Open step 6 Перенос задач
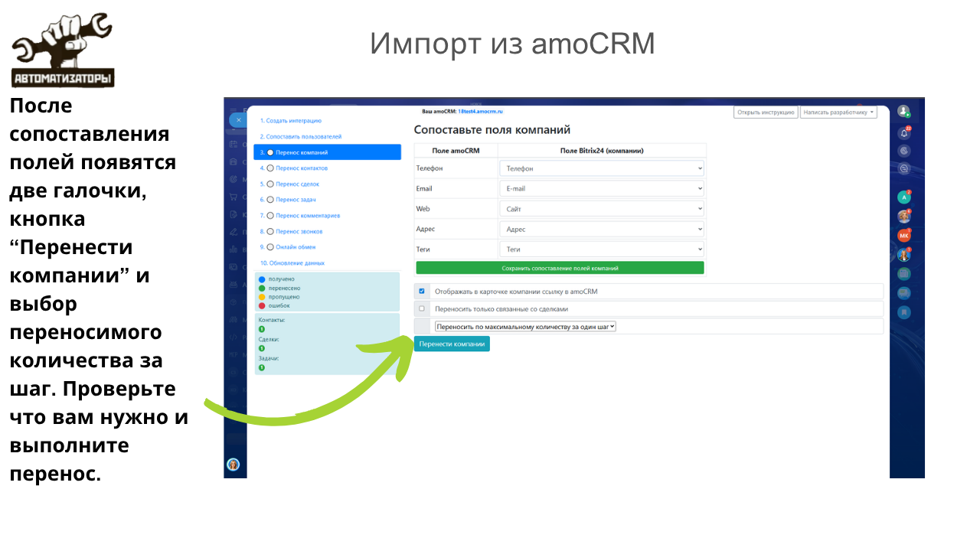 coord(296,200)
